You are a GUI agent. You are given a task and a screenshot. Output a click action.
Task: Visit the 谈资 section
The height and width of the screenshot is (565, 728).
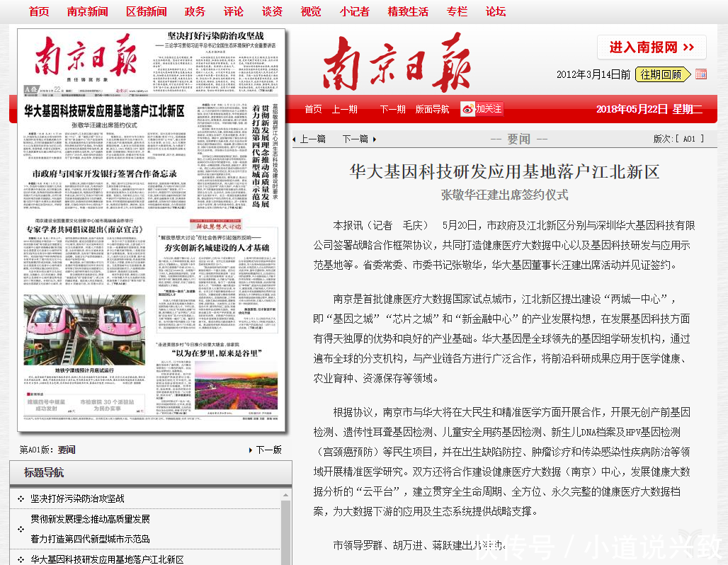pos(272,11)
